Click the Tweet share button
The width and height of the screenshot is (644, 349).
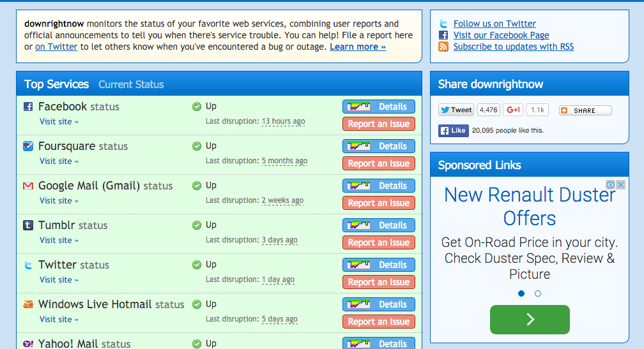click(456, 110)
